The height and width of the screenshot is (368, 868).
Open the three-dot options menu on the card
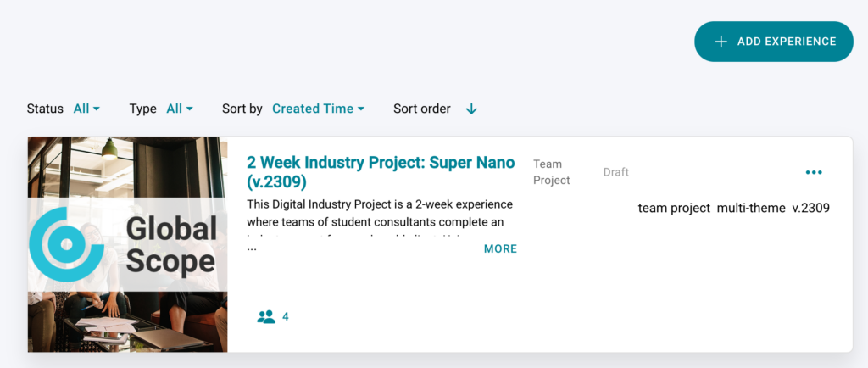(x=814, y=173)
